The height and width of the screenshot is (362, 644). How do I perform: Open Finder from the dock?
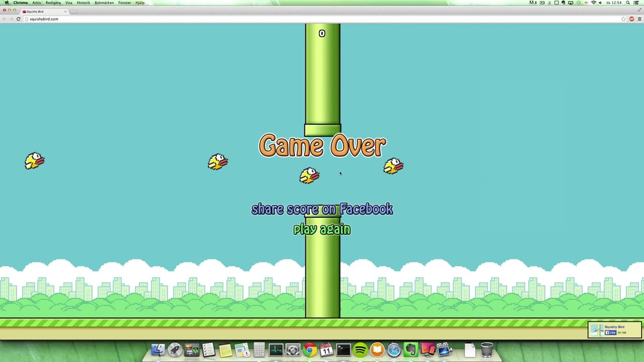[158, 349]
